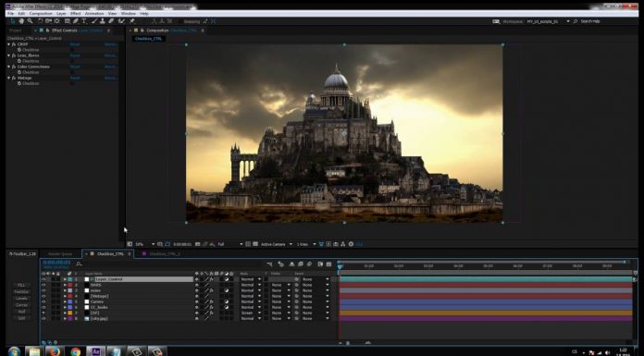The height and width of the screenshot is (356, 644).
Task: Open the 1 View layout dropdown
Action: tap(306, 244)
